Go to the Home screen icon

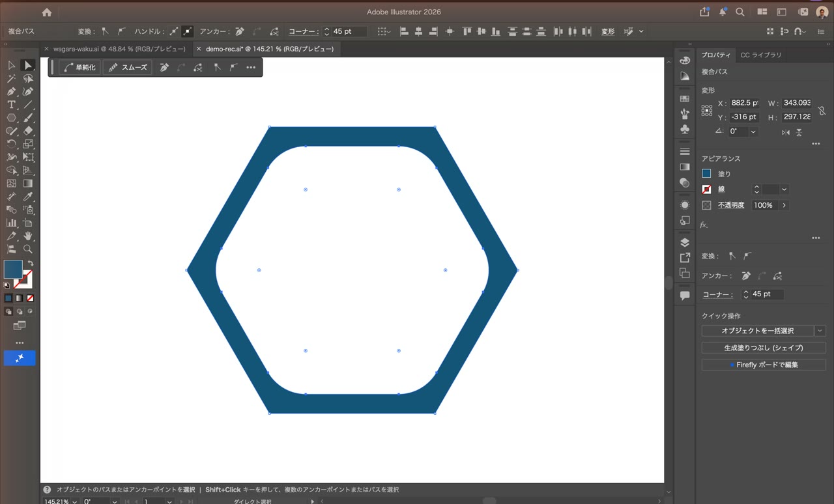46,12
